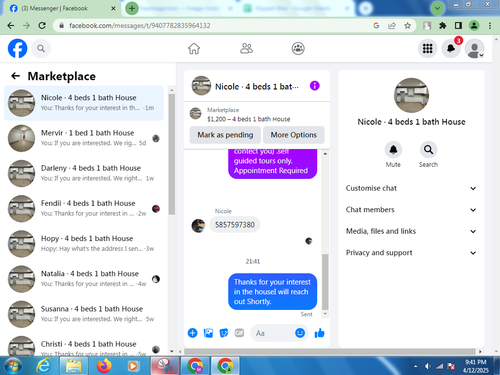Choose a GIF icon in composer

pyautogui.click(x=239, y=333)
